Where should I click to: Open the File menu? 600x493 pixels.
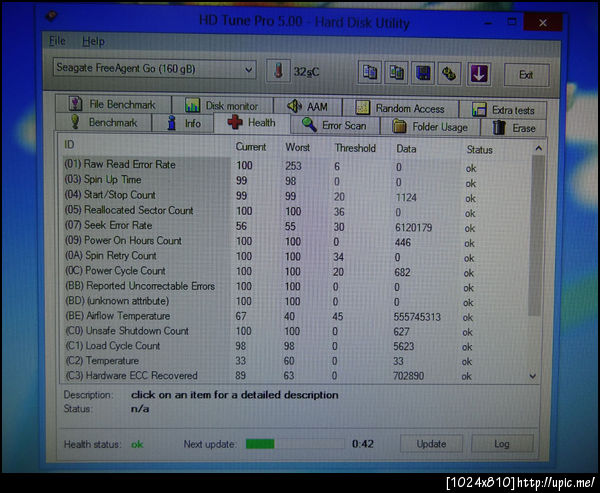tap(57, 41)
